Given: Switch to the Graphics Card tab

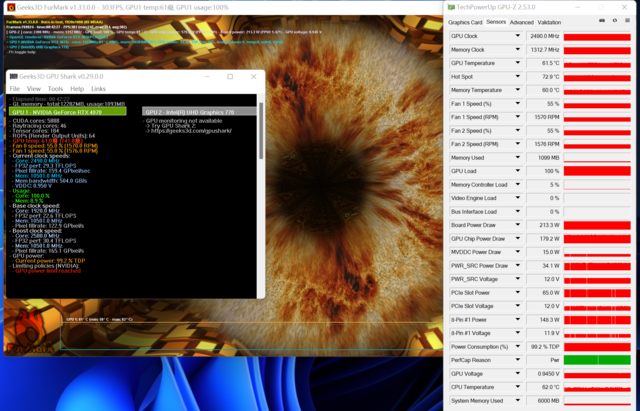Looking at the screenshot, I should click(x=465, y=21).
